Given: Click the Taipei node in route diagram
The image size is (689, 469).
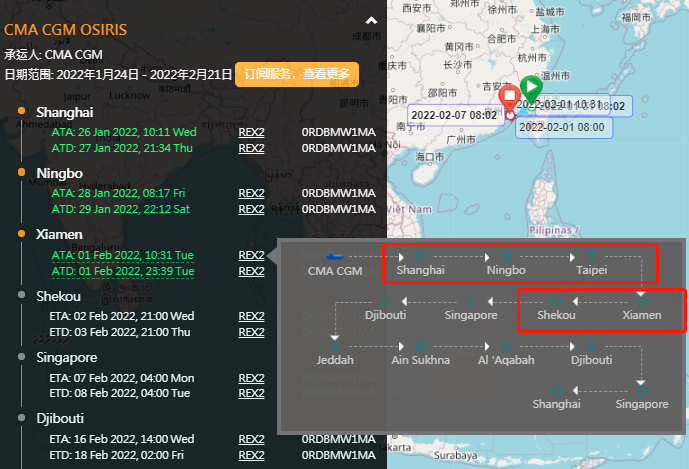Looking at the screenshot, I should pyautogui.click(x=591, y=270).
